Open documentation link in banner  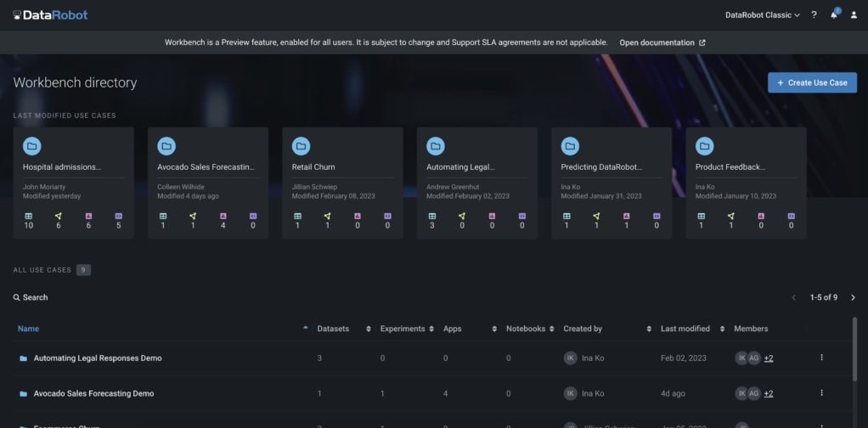point(662,42)
